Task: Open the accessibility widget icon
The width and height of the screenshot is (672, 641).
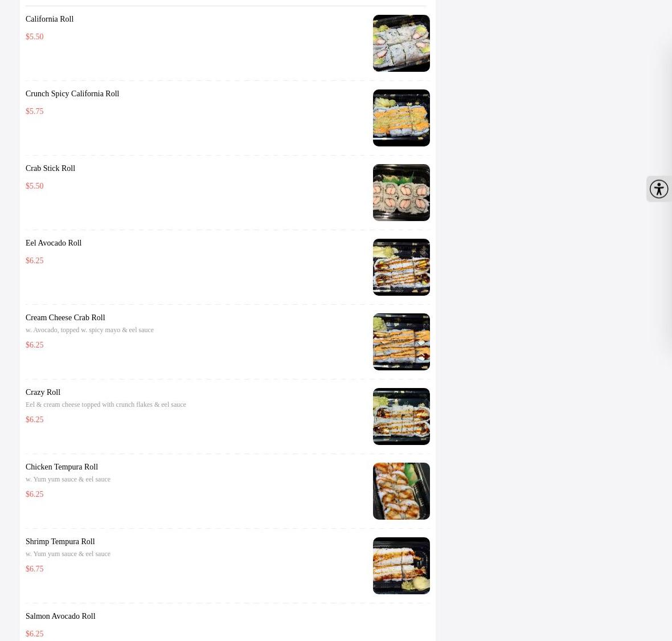Action: click(x=659, y=189)
